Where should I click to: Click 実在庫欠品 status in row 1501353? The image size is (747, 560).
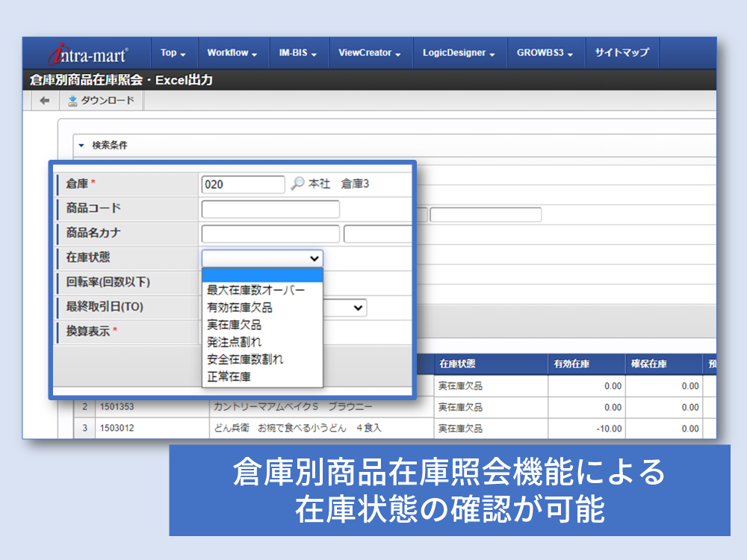point(460,407)
